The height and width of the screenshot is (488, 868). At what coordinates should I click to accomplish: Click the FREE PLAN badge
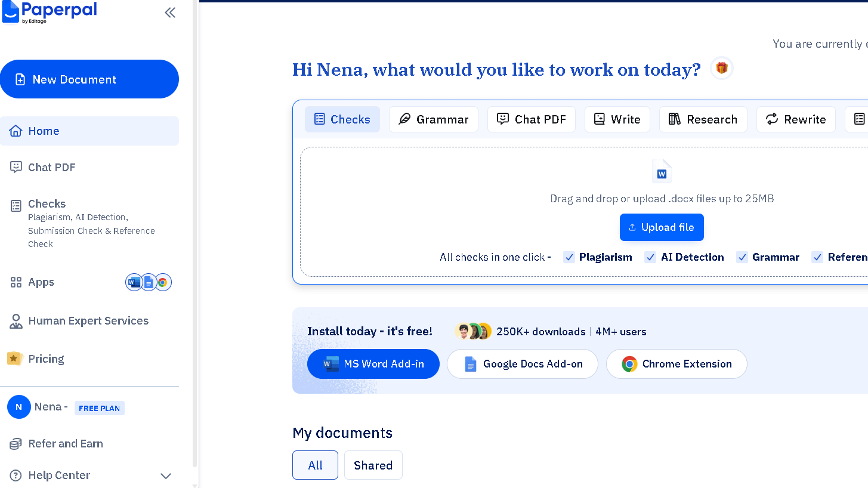100,408
